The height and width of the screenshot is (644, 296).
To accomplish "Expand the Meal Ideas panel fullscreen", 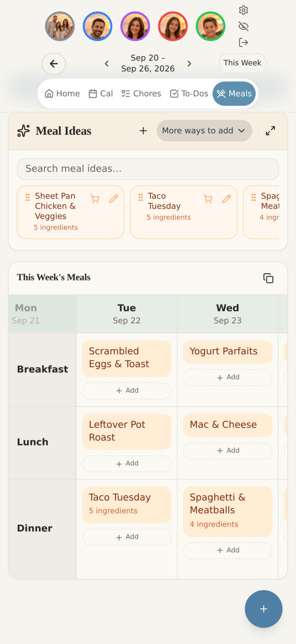I will [270, 131].
